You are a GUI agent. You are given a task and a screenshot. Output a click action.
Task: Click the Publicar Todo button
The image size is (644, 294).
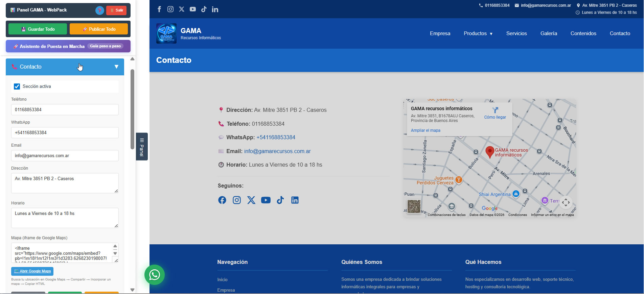(x=99, y=29)
